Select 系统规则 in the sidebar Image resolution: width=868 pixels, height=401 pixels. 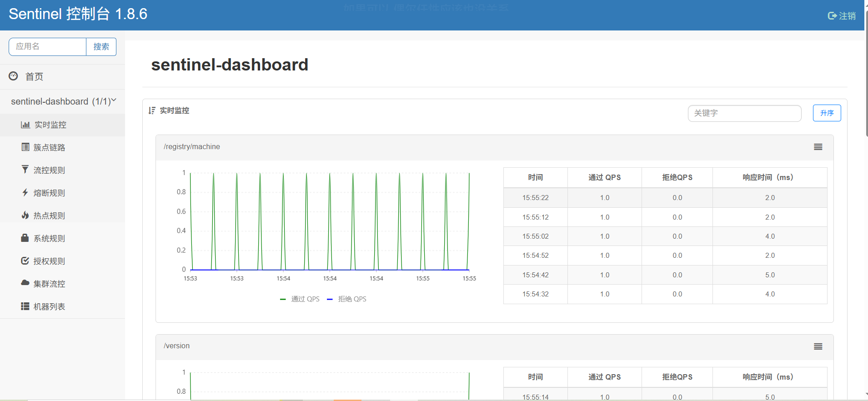point(62,238)
